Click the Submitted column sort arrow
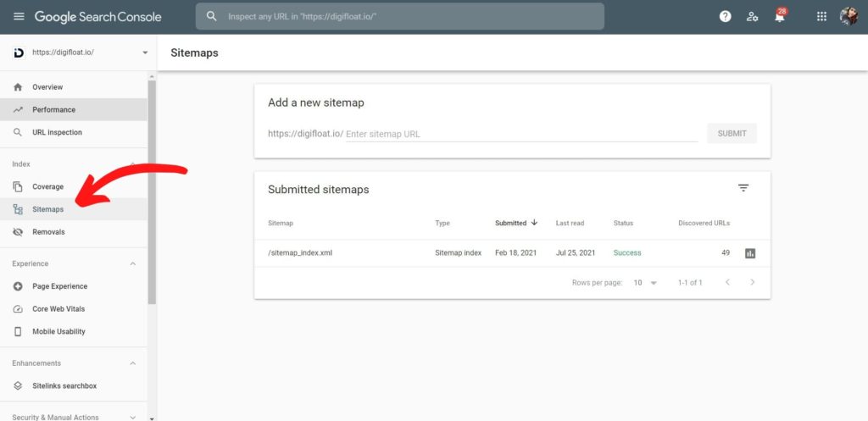The image size is (868, 421). [534, 223]
